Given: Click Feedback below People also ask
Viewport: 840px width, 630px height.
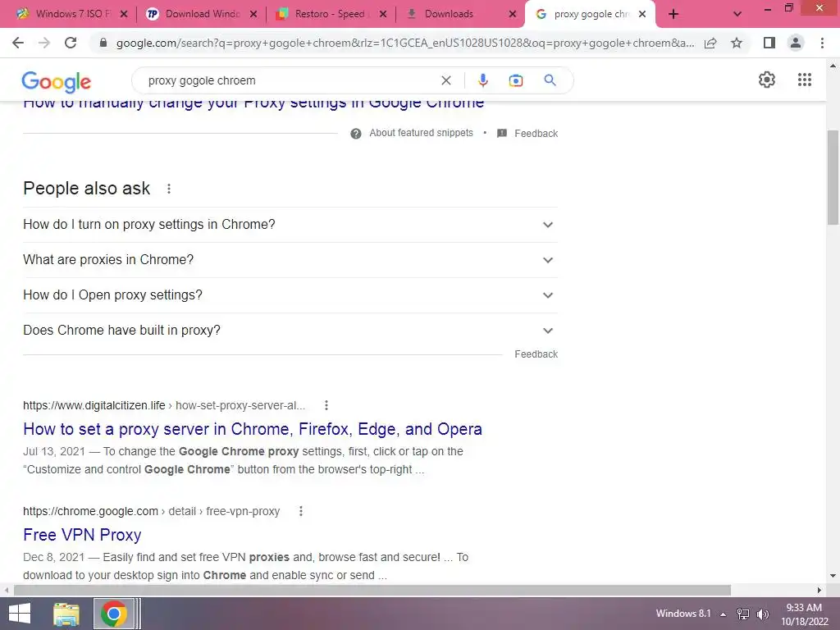Looking at the screenshot, I should coord(536,354).
